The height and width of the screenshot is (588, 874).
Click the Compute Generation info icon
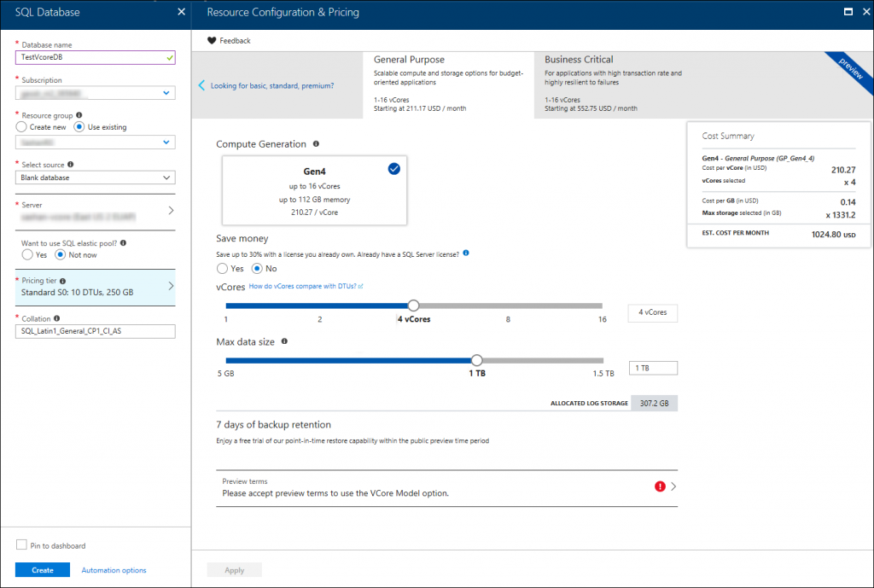pos(316,145)
